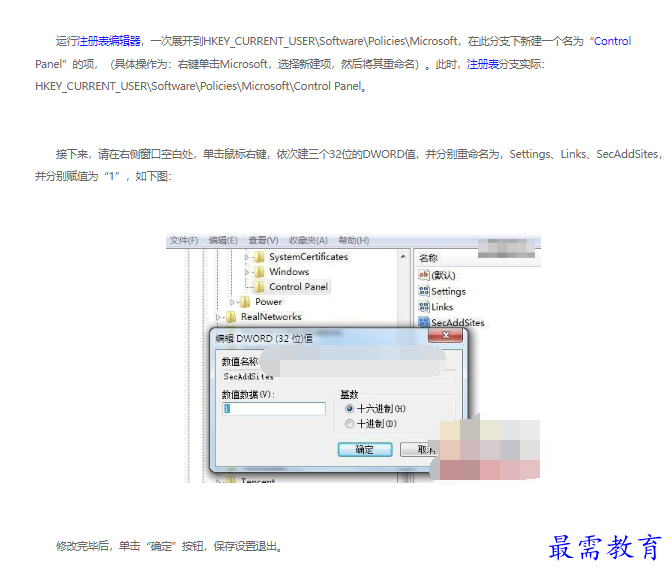Viewport: 670px width, 579px height.
Task: Select the Windows folder icon in tree
Action: coord(259,272)
